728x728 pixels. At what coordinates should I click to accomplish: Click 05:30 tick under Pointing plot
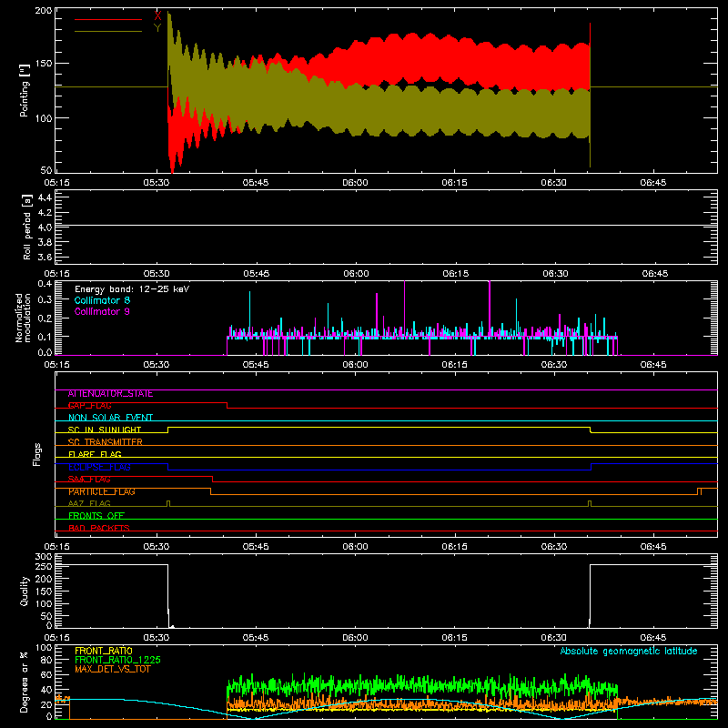(157, 183)
